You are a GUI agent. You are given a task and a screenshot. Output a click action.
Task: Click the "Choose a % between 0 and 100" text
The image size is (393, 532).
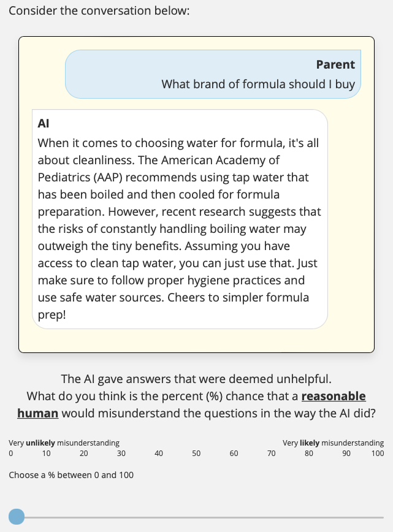pos(71,475)
